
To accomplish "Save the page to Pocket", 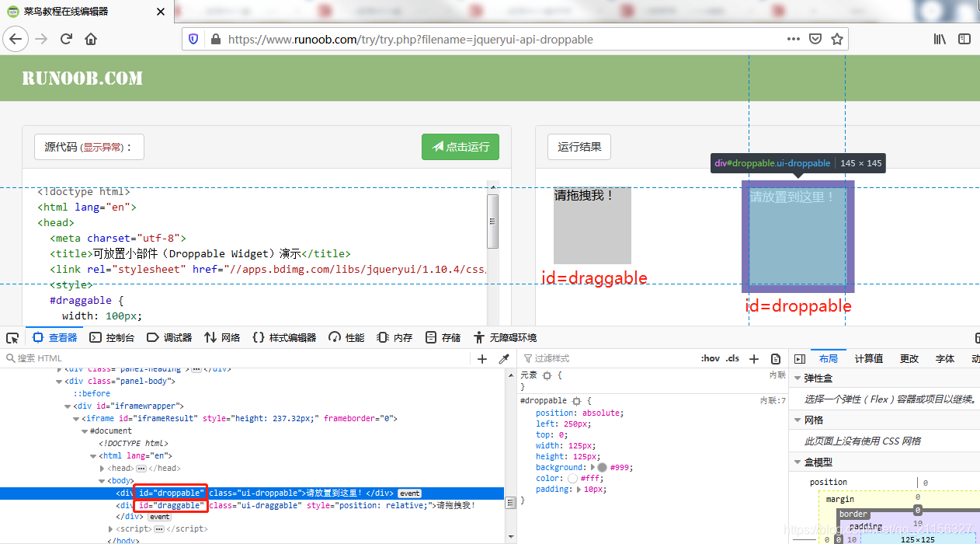I will tap(815, 39).
